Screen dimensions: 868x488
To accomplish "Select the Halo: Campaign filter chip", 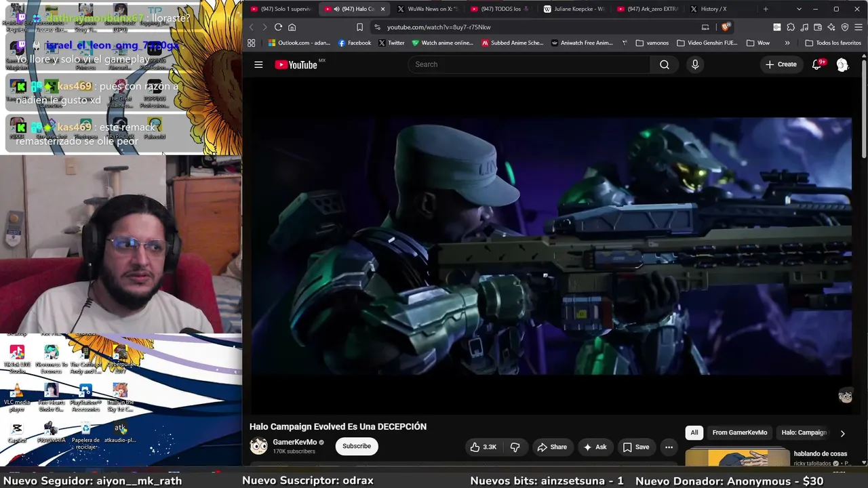I will pyautogui.click(x=804, y=432).
